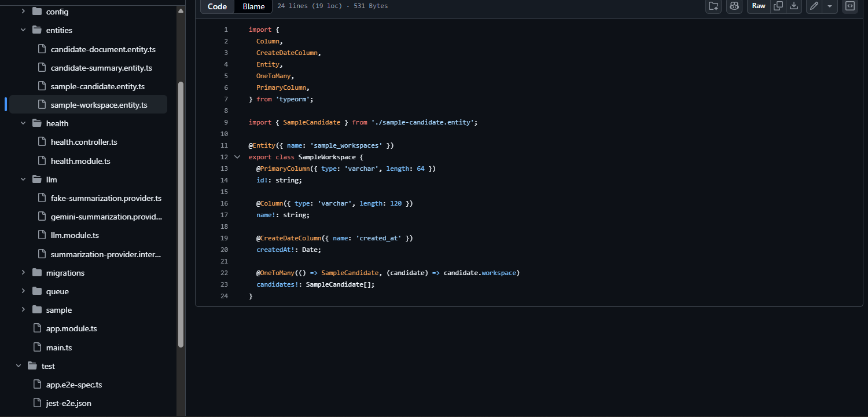This screenshot has height=417, width=868.
Task: Click the llm folder icon
Action: 37,180
